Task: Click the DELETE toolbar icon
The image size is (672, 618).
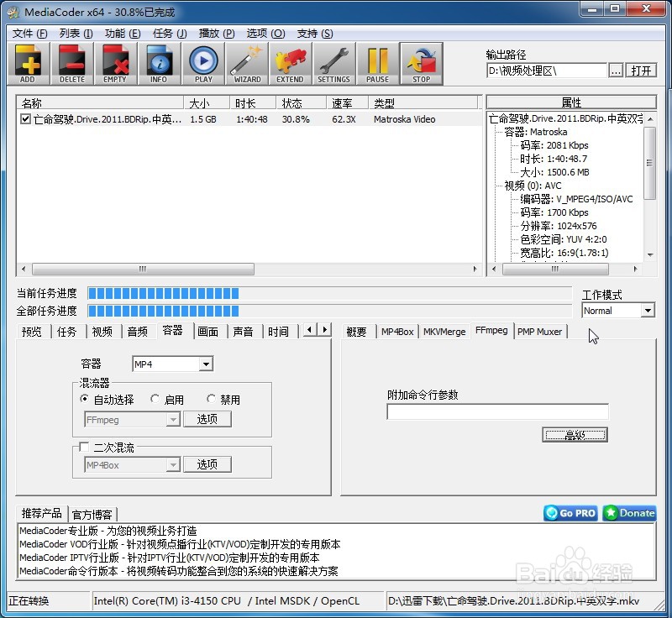Action: coord(72,63)
